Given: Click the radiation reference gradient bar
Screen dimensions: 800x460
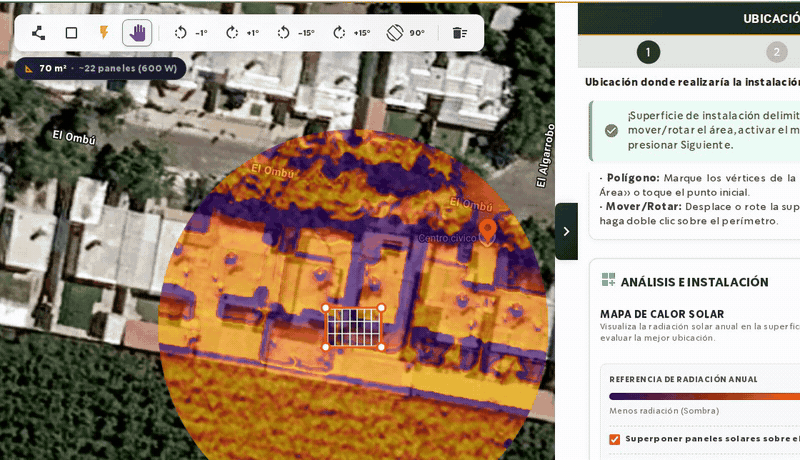Looking at the screenshot, I should [704, 397].
